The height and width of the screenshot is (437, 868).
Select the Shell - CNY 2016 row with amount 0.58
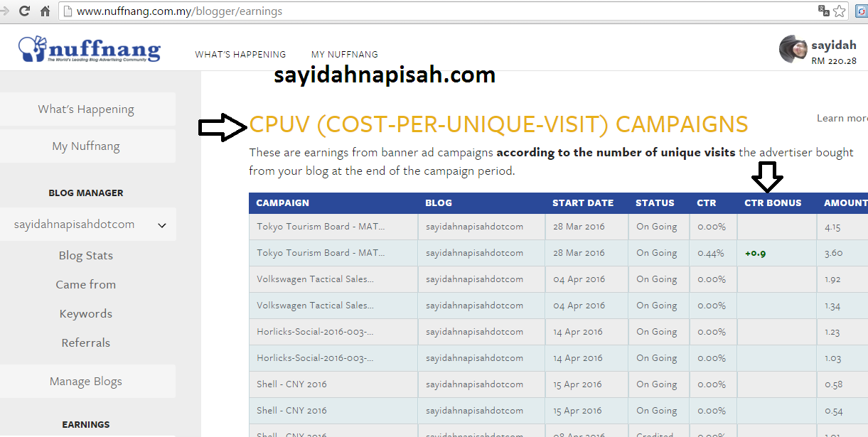click(558, 384)
